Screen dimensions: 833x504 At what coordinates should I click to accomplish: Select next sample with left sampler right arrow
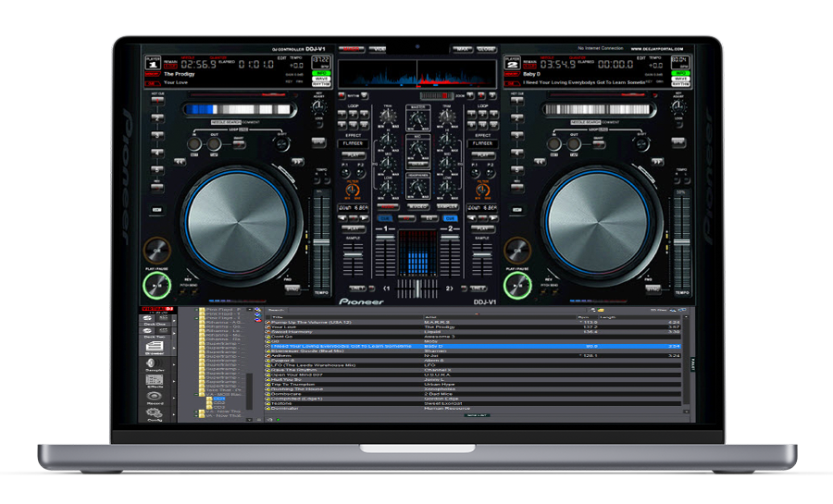tap(364, 218)
